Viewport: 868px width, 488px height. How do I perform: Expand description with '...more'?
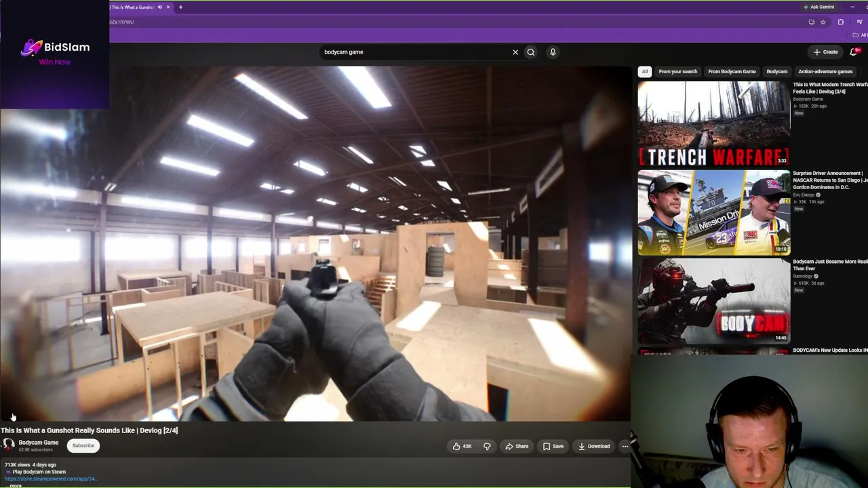pyautogui.click(x=15, y=485)
